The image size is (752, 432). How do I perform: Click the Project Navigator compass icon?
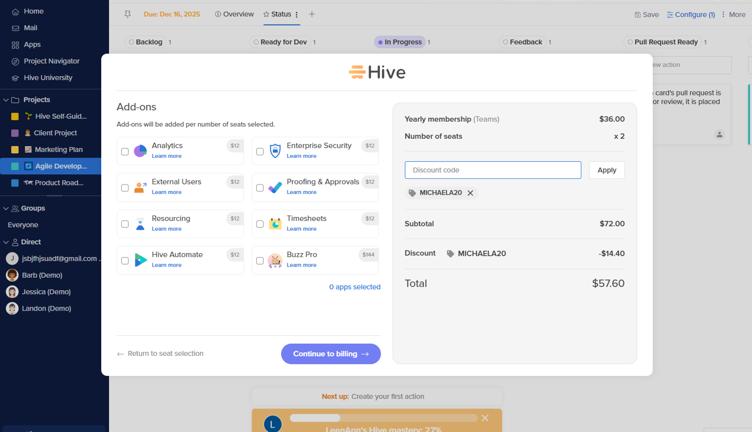coord(15,61)
